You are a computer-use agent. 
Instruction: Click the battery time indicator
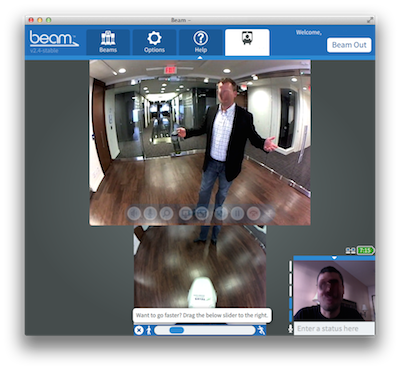[366, 250]
